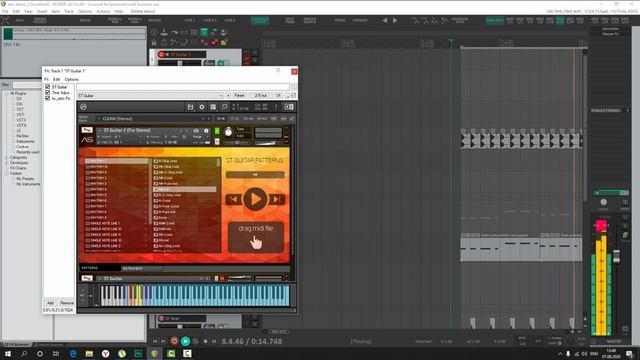Click the large Kontakt pattern play button
Viewport: 640px width, 360px height.
pyautogui.click(x=255, y=199)
